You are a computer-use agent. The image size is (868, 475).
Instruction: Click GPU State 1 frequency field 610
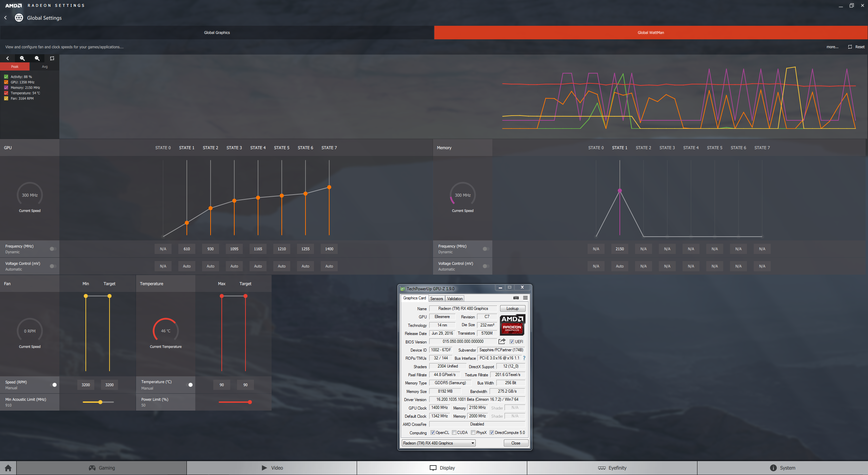187,249
